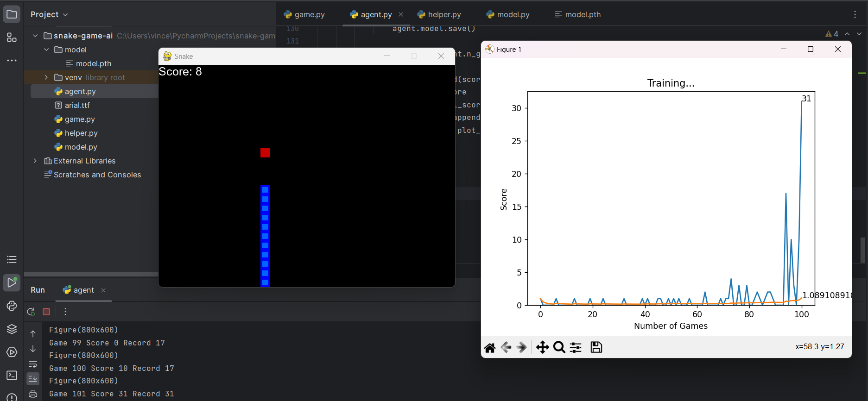868x401 pixels.
Task: Click the Figure 1 window title
Action: [509, 50]
